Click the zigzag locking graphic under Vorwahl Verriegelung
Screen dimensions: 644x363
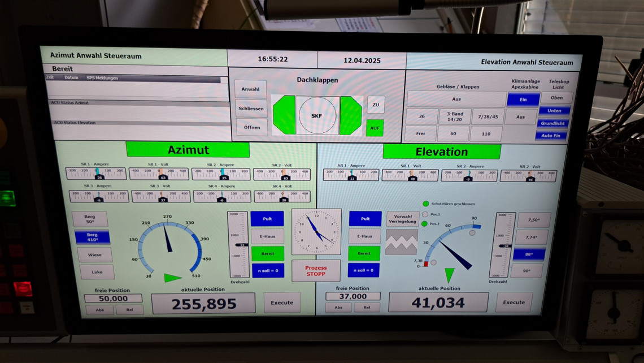coord(402,241)
